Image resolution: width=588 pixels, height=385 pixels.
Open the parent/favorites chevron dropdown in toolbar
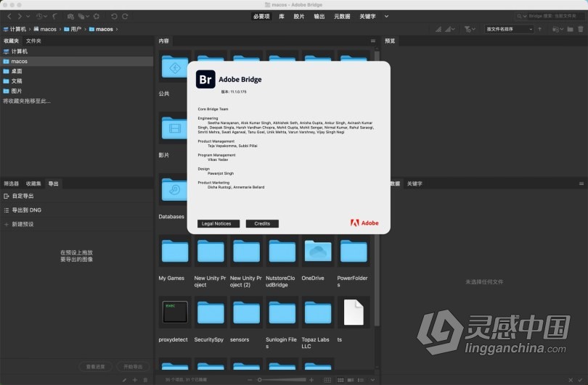pyautogui.click(x=28, y=17)
